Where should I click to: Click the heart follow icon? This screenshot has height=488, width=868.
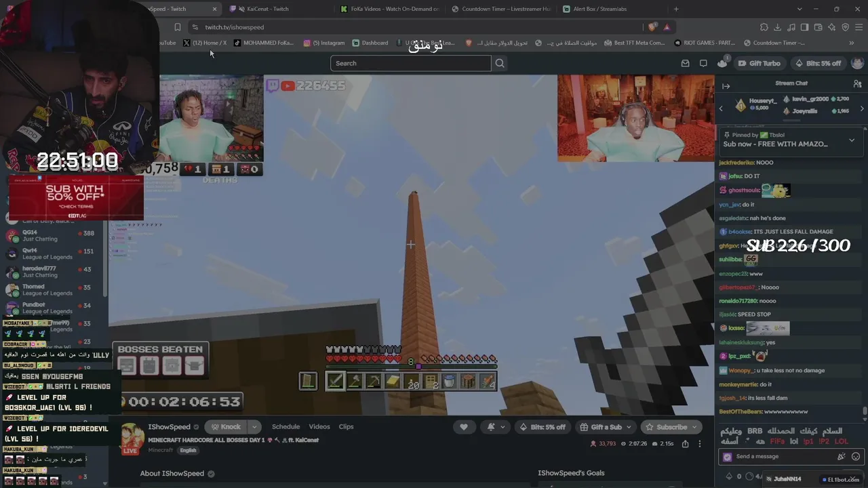464,427
